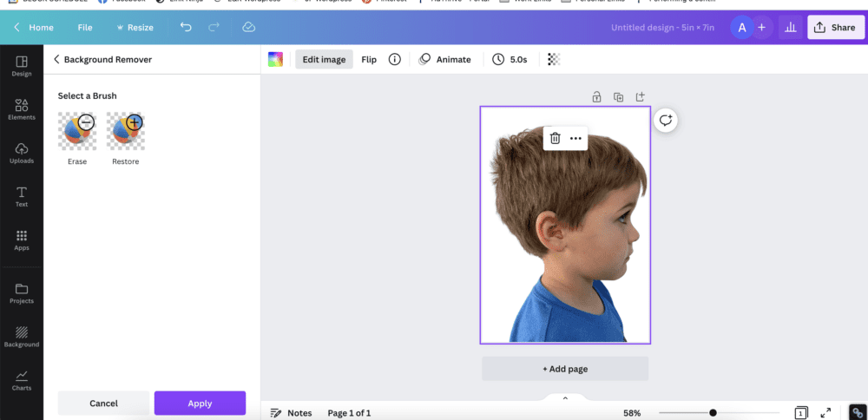This screenshot has height=420, width=868.
Task: Open the Charts sidebar tab
Action: (22, 381)
